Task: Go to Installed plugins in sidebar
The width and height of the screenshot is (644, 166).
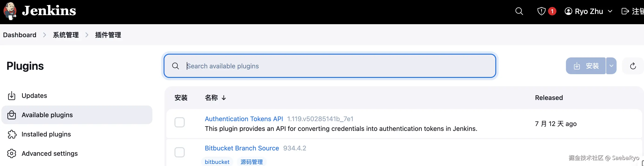Action: tap(46, 134)
